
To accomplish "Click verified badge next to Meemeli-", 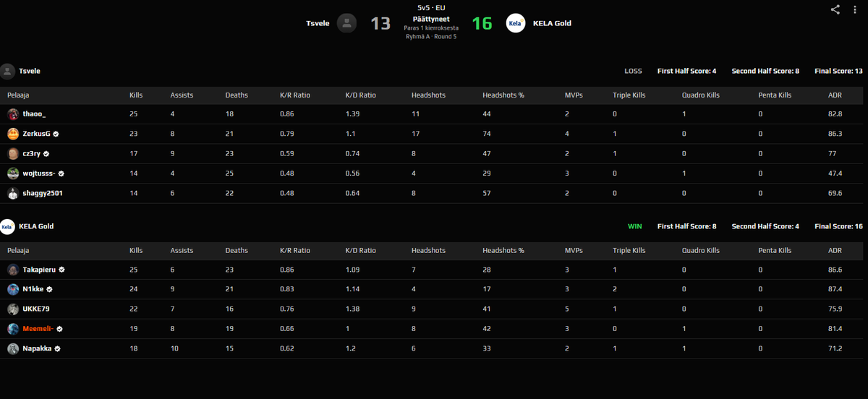I will pyautogui.click(x=60, y=329).
